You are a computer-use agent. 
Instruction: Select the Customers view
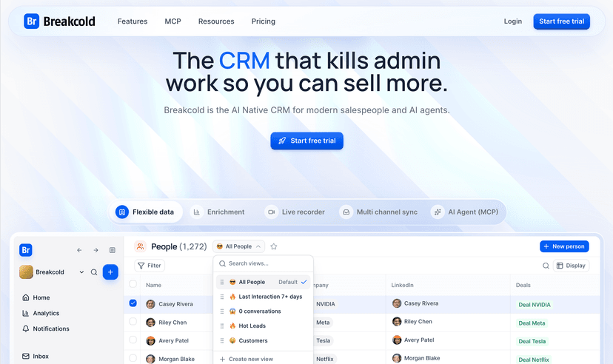coord(263,340)
